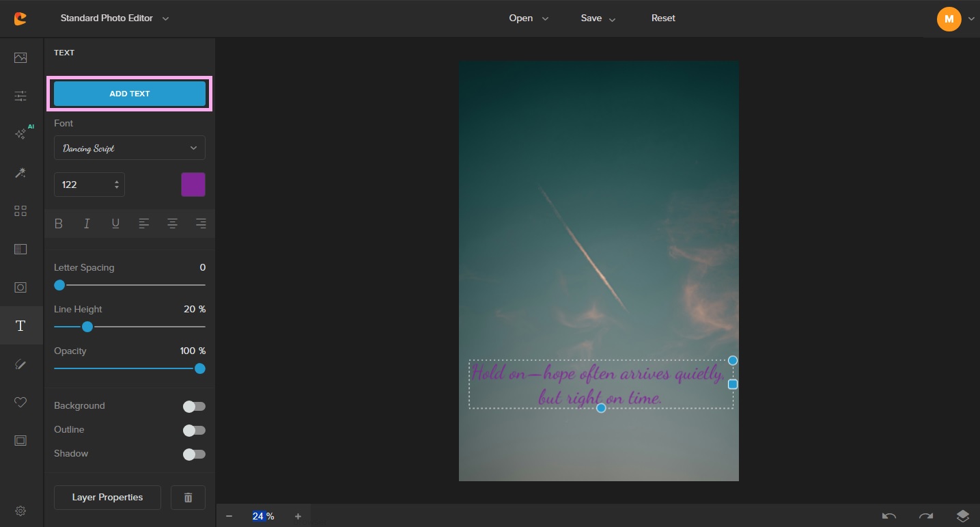This screenshot has width=980, height=527.
Task: Select the magic wand tool in sidebar
Action: pyautogui.click(x=20, y=173)
